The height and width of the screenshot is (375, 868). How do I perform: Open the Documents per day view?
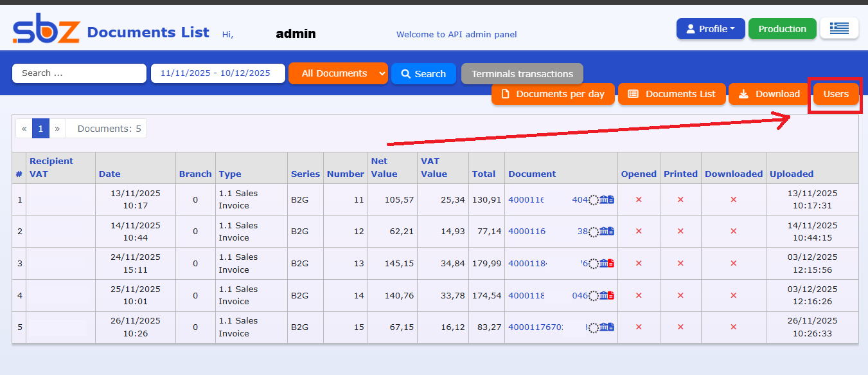pyautogui.click(x=553, y=94)
